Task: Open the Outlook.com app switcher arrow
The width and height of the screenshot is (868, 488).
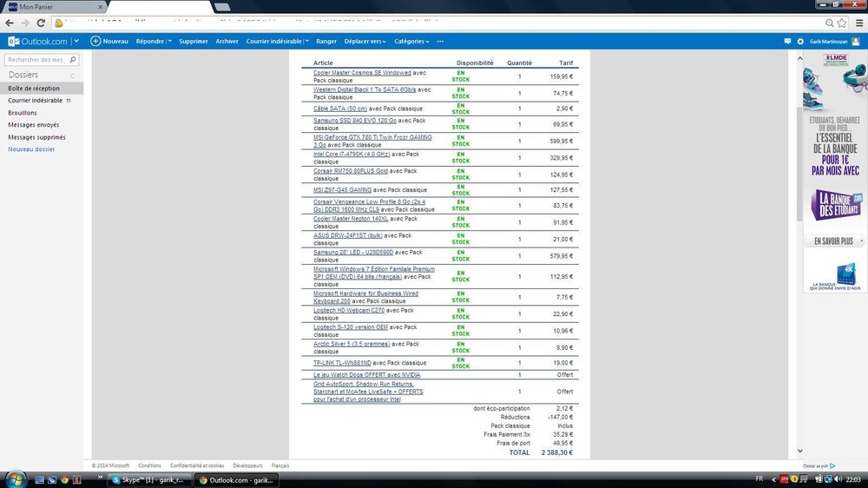Action: point(76,41)
